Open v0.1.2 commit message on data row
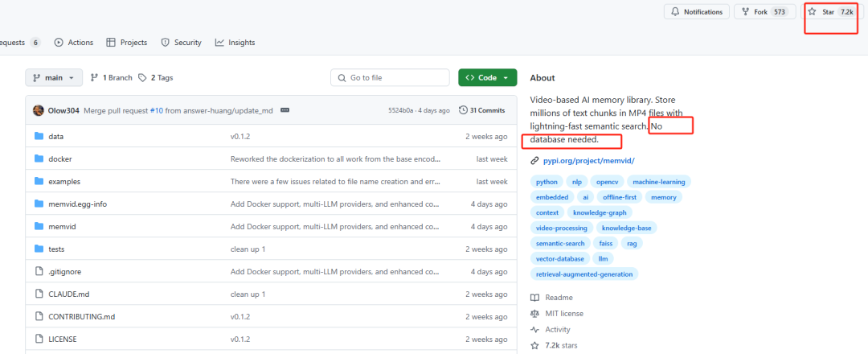Screen dimensions: 868x354 (x=240, y=136)
